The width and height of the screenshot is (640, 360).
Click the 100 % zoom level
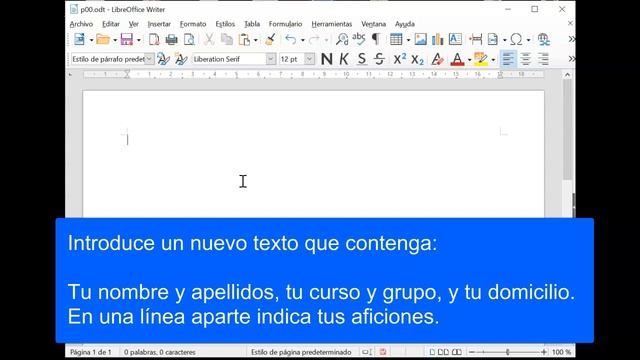pyautogui.click(x=561, y=352)
